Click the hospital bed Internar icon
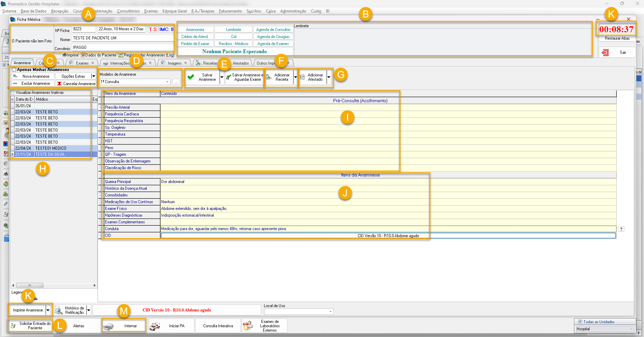 pyautogui.click(x=108, y=326)
